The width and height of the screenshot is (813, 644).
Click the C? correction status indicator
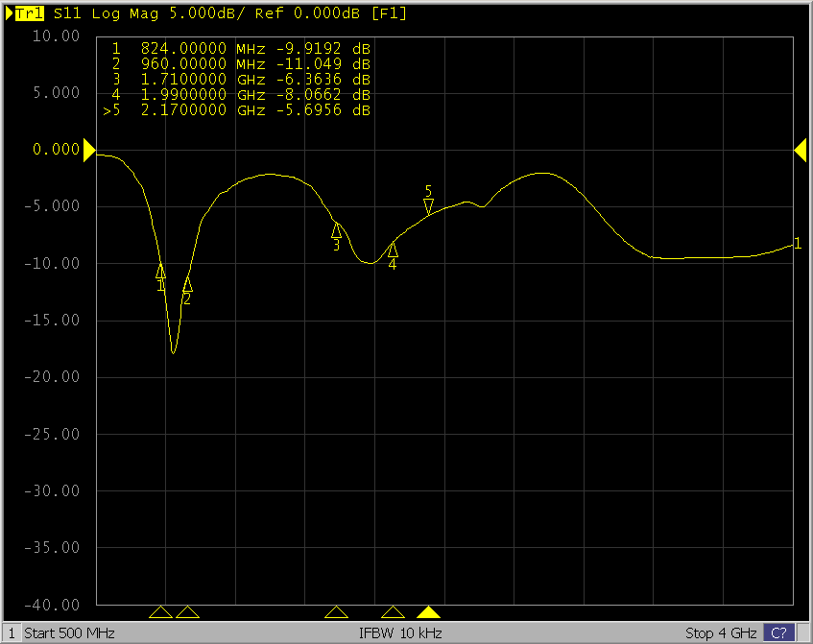click(x=777, y=633)
